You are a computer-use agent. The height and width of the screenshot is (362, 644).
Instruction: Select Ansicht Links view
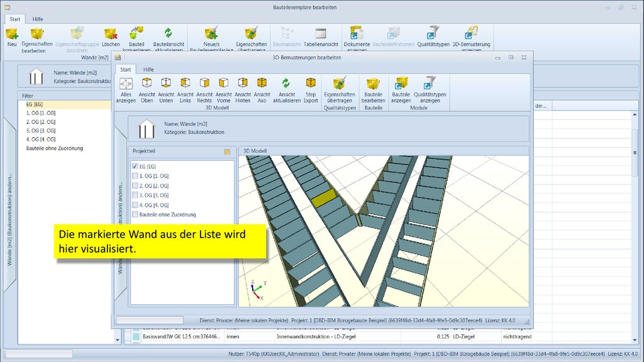(186, 90)
